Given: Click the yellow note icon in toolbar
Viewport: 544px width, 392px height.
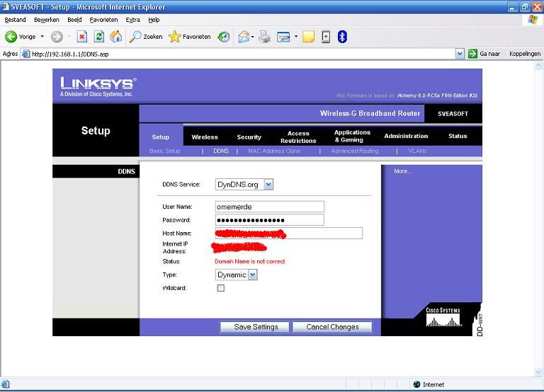Looking at the screenshot, I should (308, 37).
